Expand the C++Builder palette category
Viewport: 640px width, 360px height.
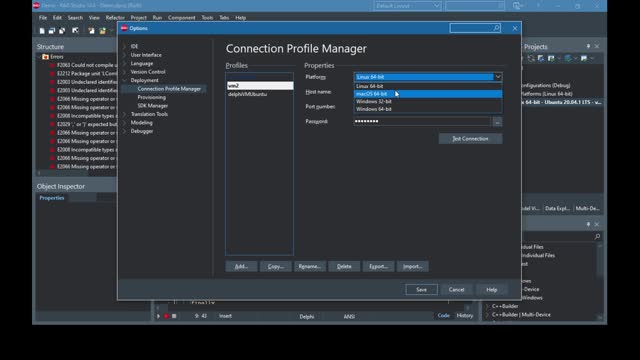[x=487, y=306]
